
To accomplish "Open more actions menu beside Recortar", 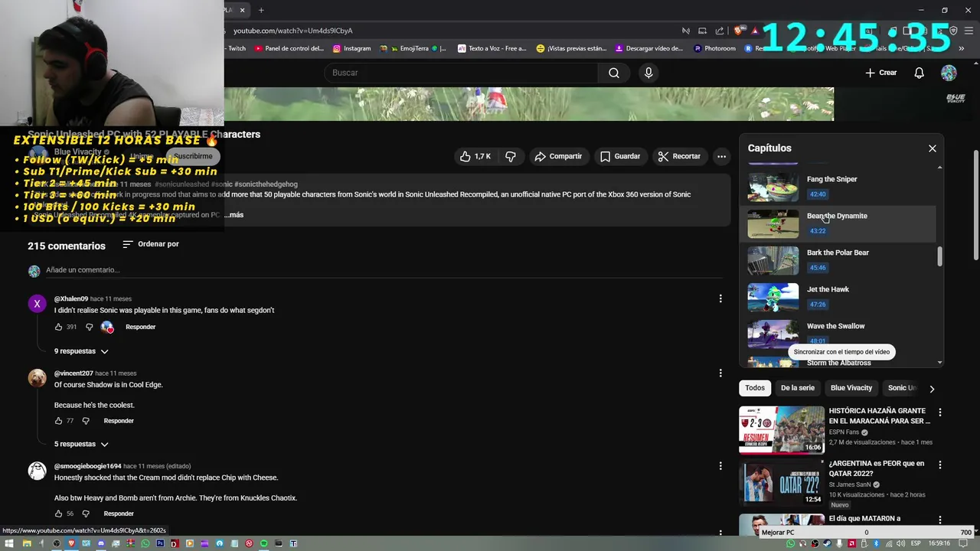I will click(721, 156).
